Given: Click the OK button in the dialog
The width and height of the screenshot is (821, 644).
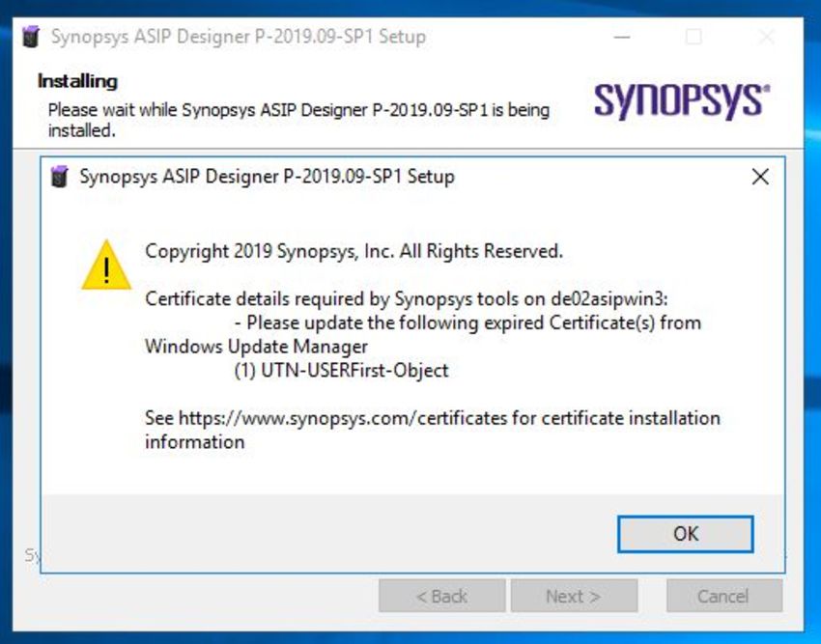Looking at the screenshot, I should [x=685, y=534].
